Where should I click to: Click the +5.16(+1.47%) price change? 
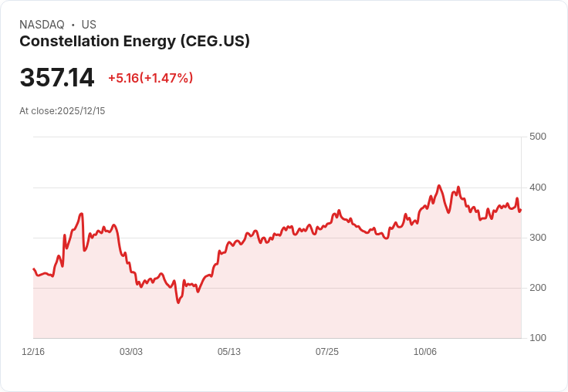(150, 78)
